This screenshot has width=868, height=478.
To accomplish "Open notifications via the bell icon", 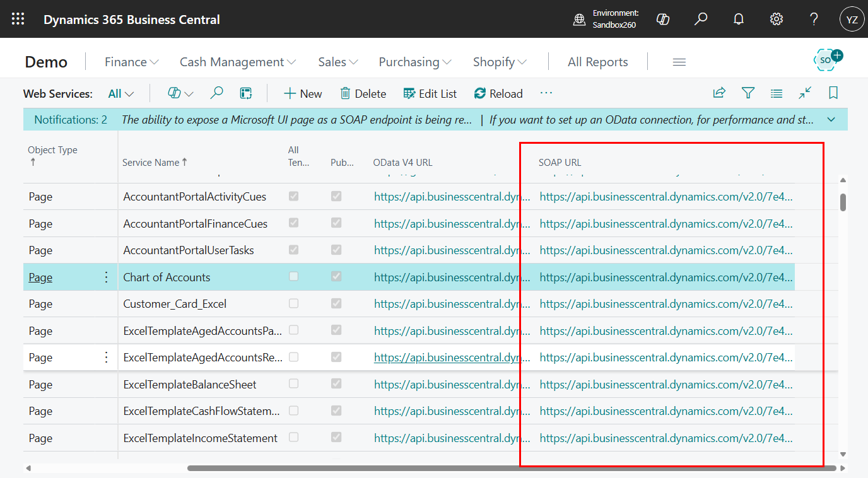I will click(x=738, y=19).
